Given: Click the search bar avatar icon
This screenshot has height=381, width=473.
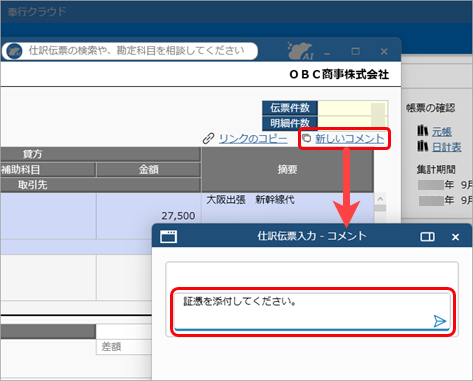Looking at the screenshot, I should [x=14, y=51].
